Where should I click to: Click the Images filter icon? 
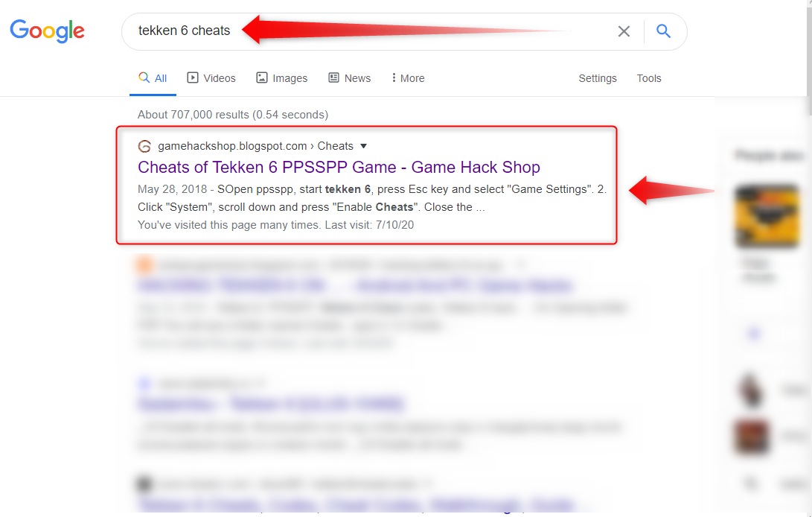tap(261, 77)
